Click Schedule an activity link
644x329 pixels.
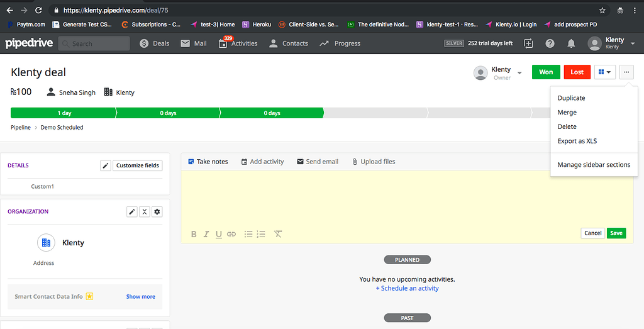[x=407, y=288]
